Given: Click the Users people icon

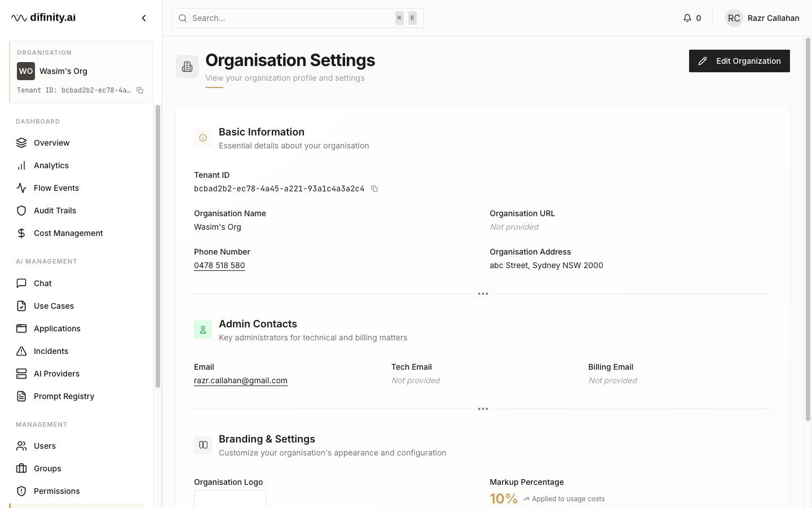Looking at the screenshot, I should pyautogui.click(x=21, y=446).
